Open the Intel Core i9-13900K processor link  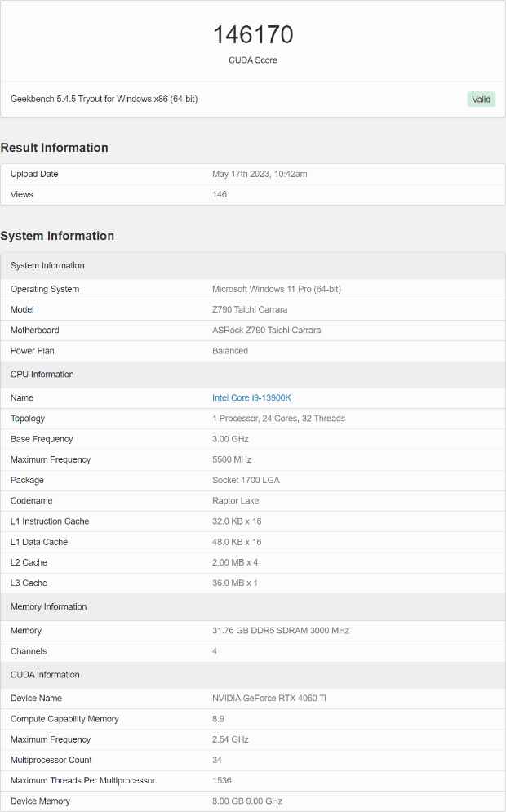251,397
